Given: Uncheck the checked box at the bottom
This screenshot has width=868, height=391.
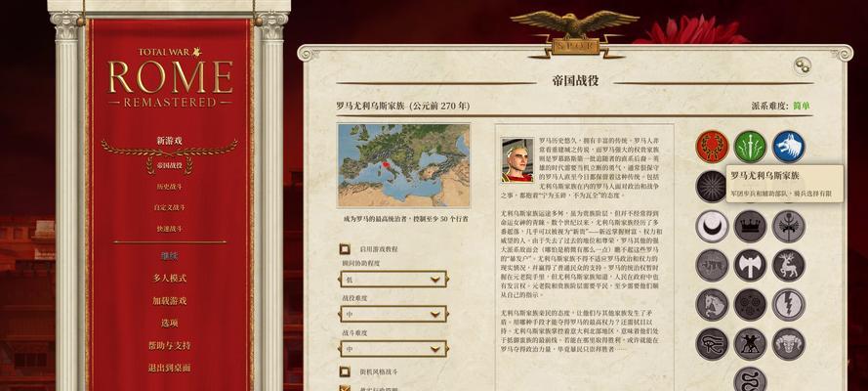Looking at the screenshot, I should coord(345,388).
